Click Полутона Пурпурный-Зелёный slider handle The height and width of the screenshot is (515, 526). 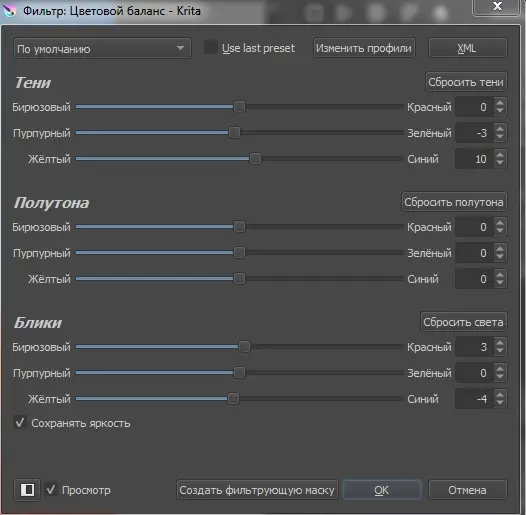(240, 252)
